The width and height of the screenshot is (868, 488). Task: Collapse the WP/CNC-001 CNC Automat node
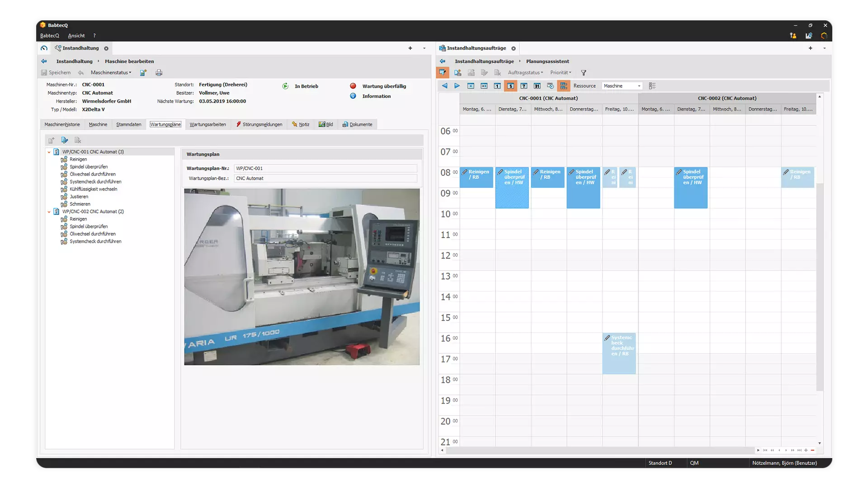(x=49, y=152)
